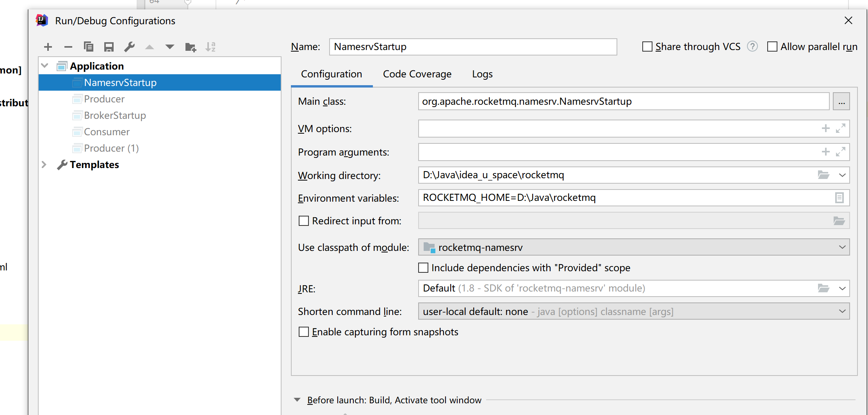Remove the selected configuration with the minus icon
This screenshot has width=868, height=415.
(x=68, y=47)
